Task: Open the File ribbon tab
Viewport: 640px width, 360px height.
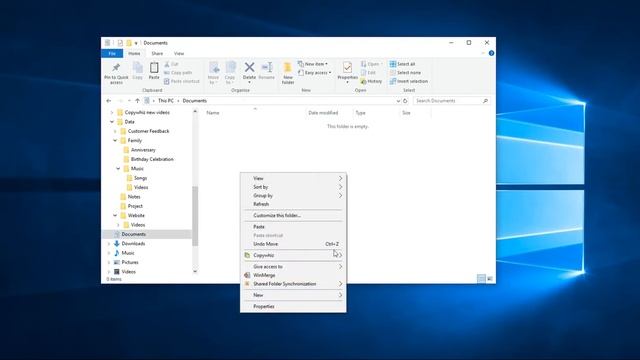Action: (x=112, y=53)
